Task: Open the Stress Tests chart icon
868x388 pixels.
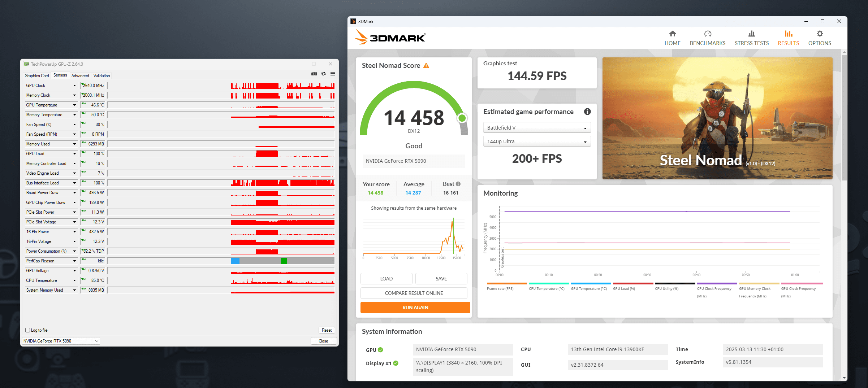Action: pyautogui.click(x=752, y=34)
